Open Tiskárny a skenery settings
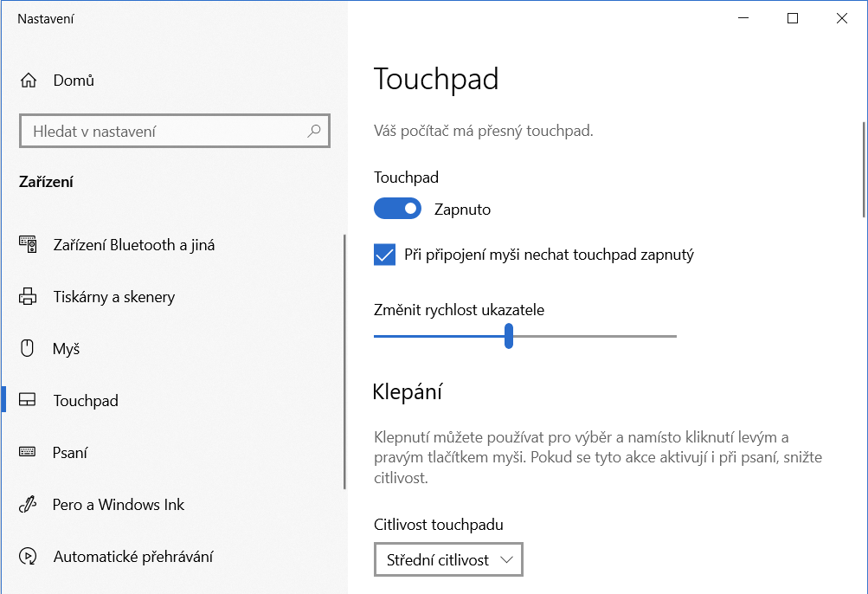 point(173,296)
